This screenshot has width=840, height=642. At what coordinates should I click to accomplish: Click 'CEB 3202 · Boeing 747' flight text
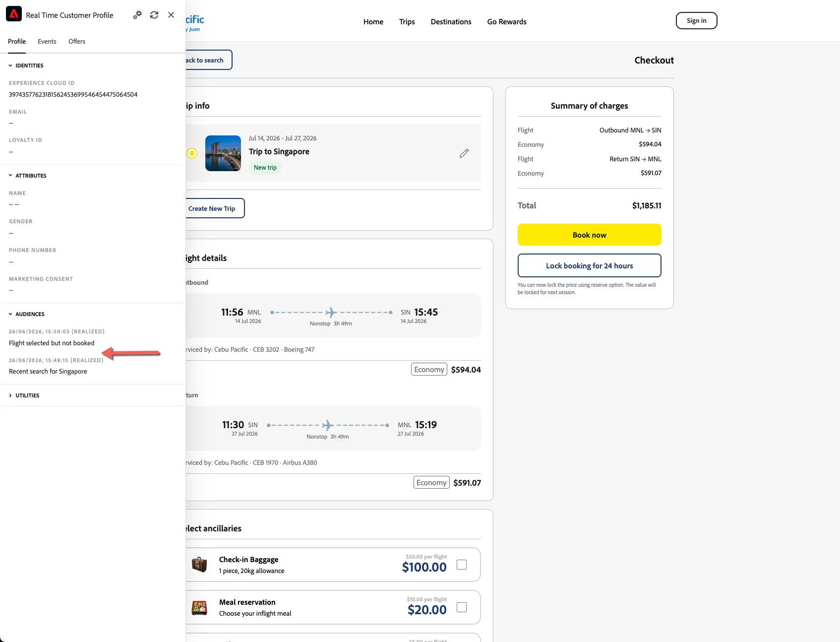(x=284, y=350)
